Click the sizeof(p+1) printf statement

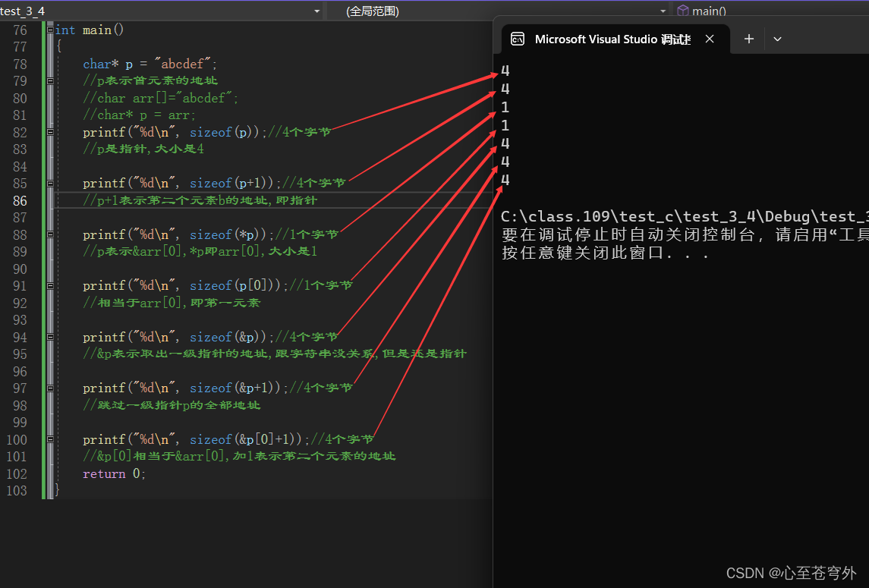tap(182, 184)
